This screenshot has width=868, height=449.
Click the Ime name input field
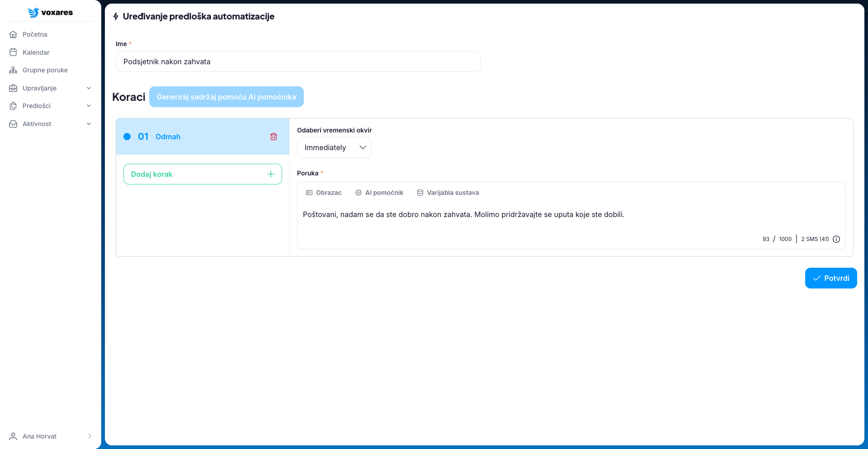coord(298,61)
